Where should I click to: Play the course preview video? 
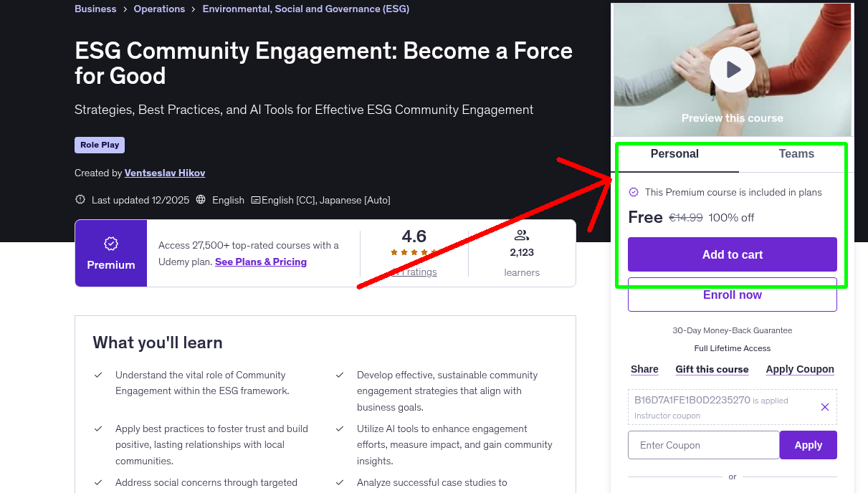tap(732, 69)
